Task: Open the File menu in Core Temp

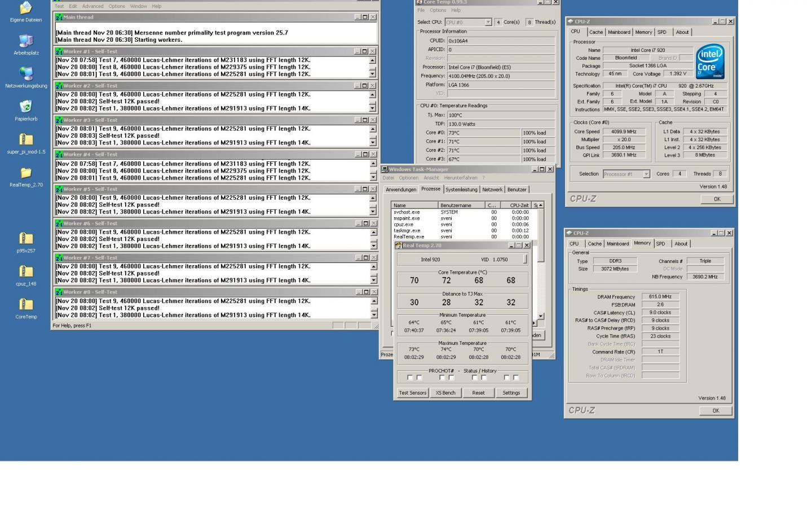Action: [x=421, y=10]
